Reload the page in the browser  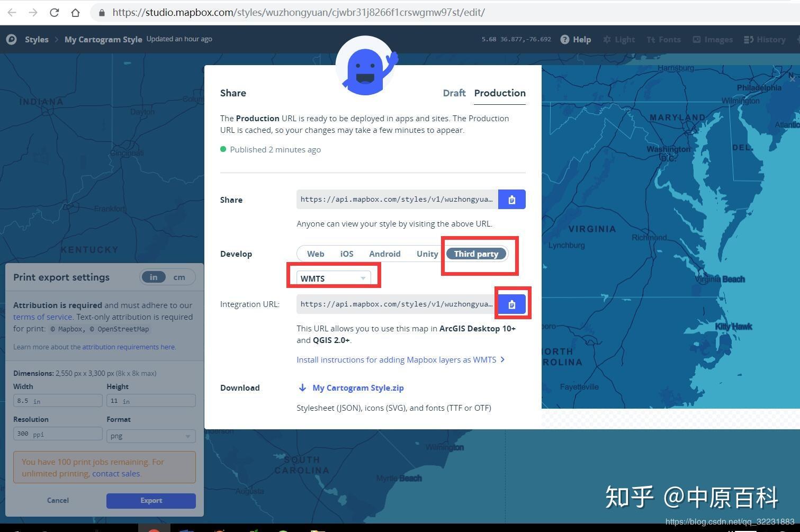click(x=54, y=12)
